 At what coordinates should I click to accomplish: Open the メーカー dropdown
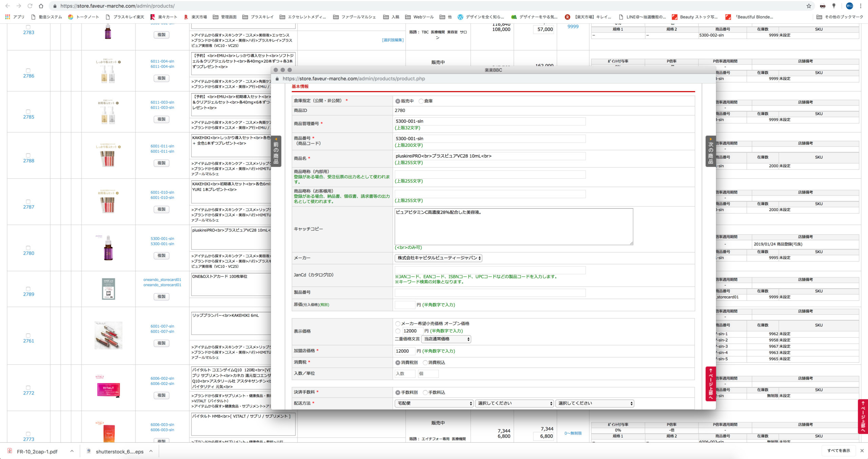[438, 258]
